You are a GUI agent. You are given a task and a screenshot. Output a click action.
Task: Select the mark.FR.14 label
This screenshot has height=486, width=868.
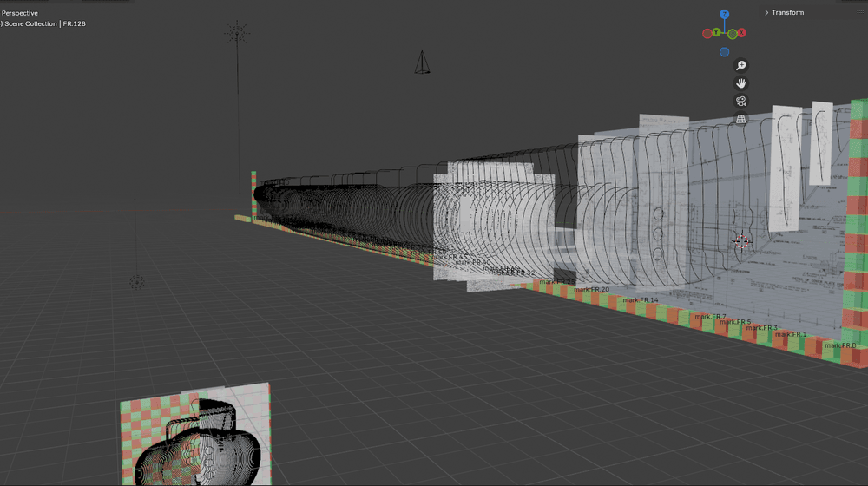tap(641, 300)
